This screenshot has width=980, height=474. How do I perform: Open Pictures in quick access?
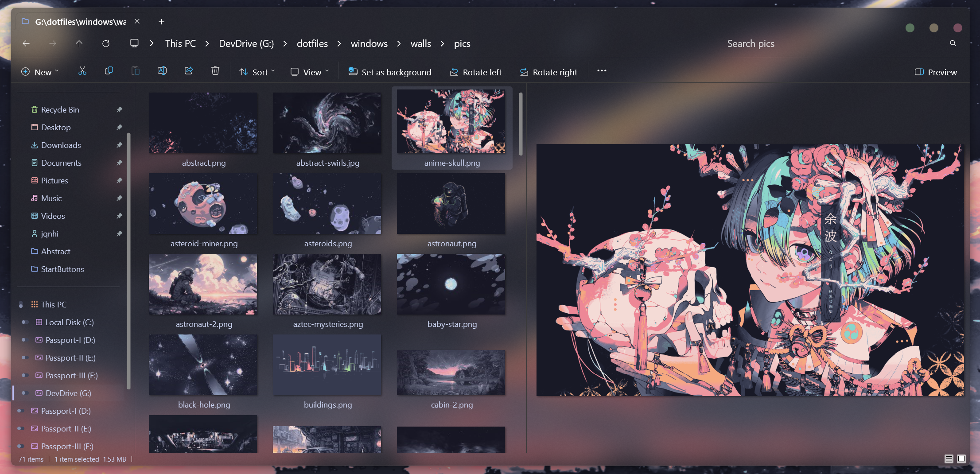point(54,181)
